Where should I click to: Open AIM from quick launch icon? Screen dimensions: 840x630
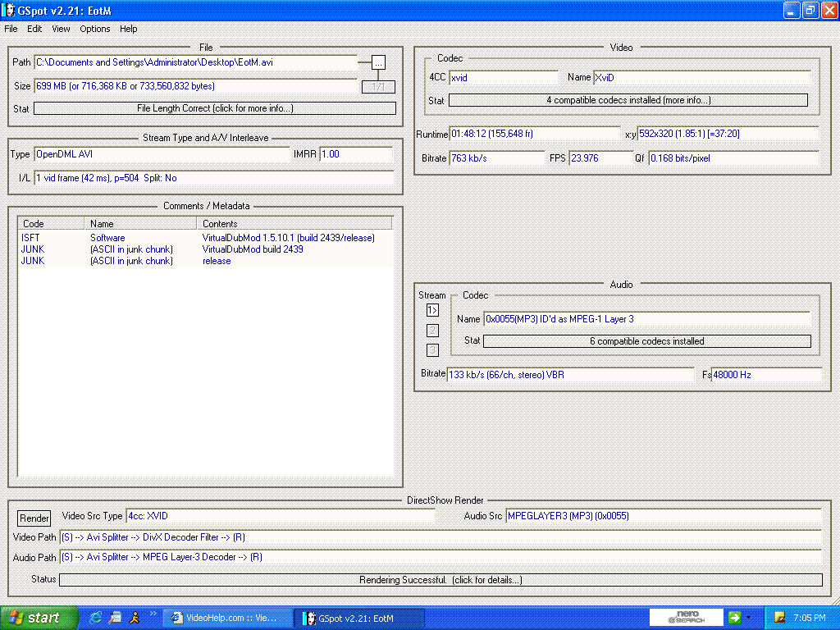click(x=135, y=619)
